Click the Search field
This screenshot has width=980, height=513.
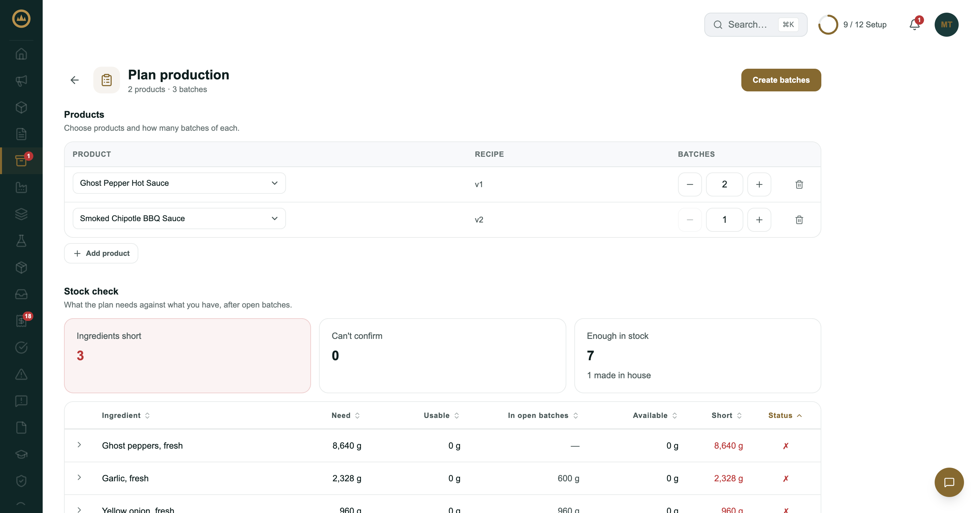click(x=756, y=24)
